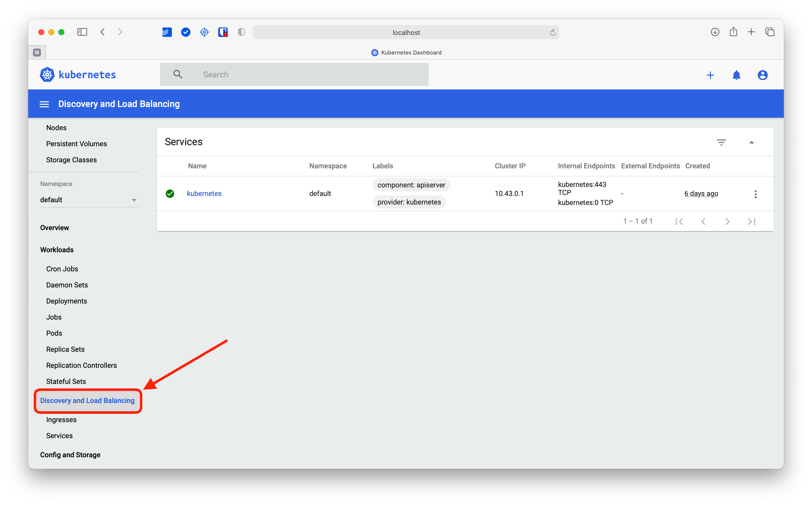Open Ingresses in sidebar
The image size is (812, 506).
tap(61, 419)
